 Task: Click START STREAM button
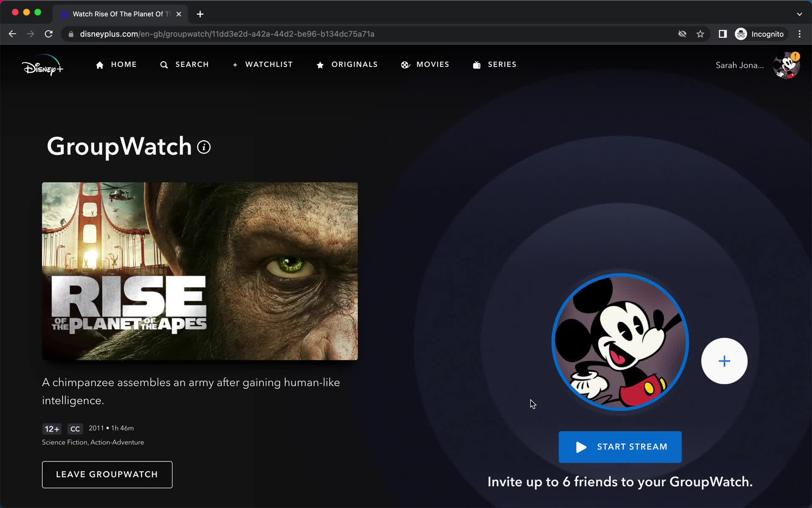[620, 447]
